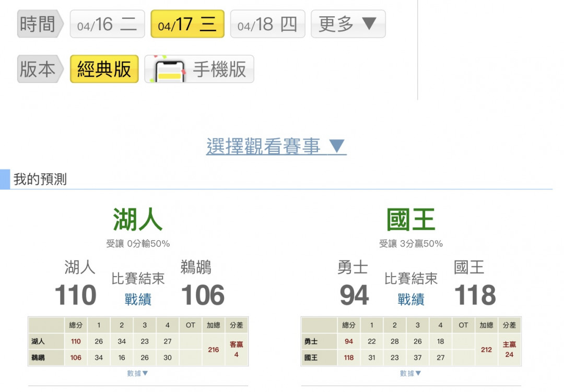The width and height of the screenshot is (564, 392).
Task: Switch to the 經典版 classic version
Action: coord(104,69)
